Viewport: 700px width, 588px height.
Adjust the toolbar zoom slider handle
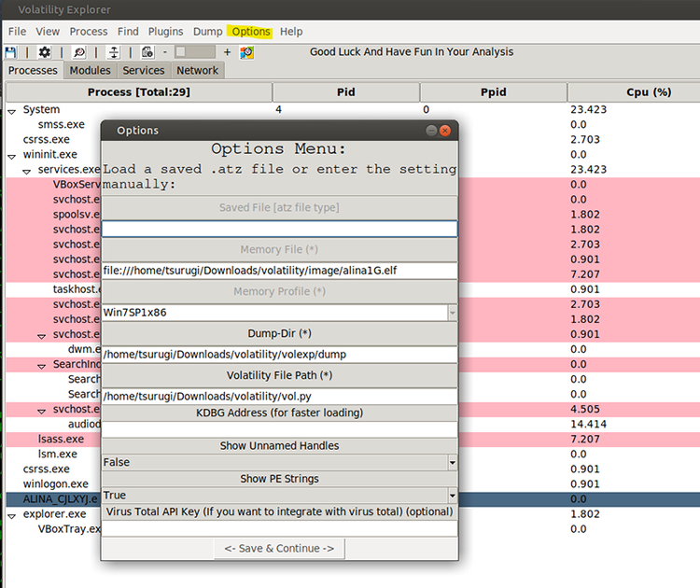(180, 52)
